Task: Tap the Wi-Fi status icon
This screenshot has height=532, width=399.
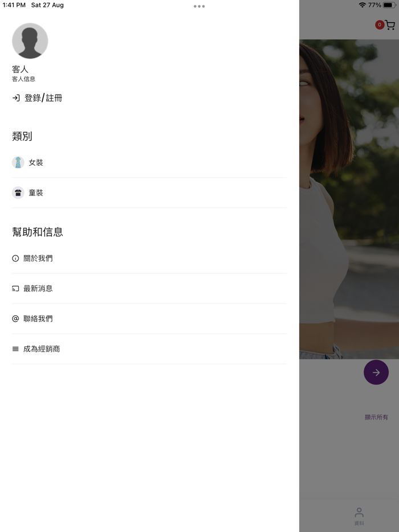Action: [363, 5]
